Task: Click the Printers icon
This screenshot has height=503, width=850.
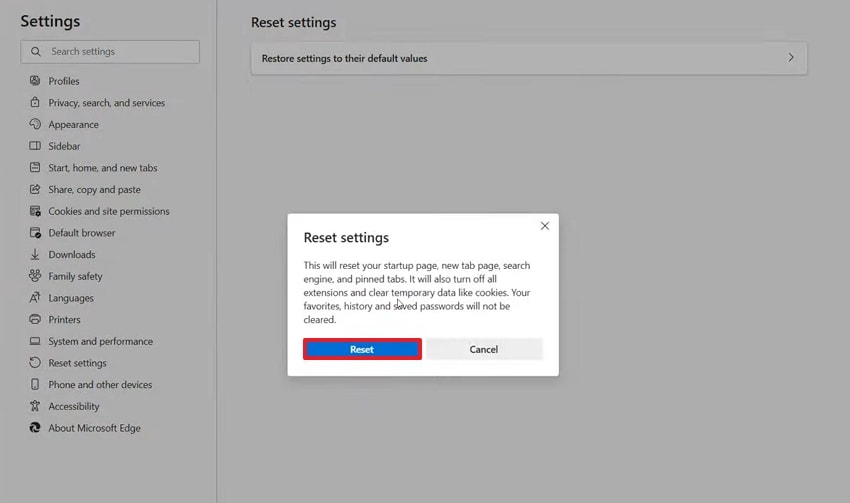Action: 35,319
